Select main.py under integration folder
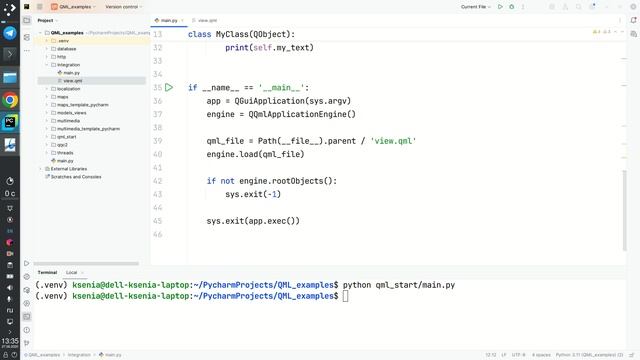 71,73
